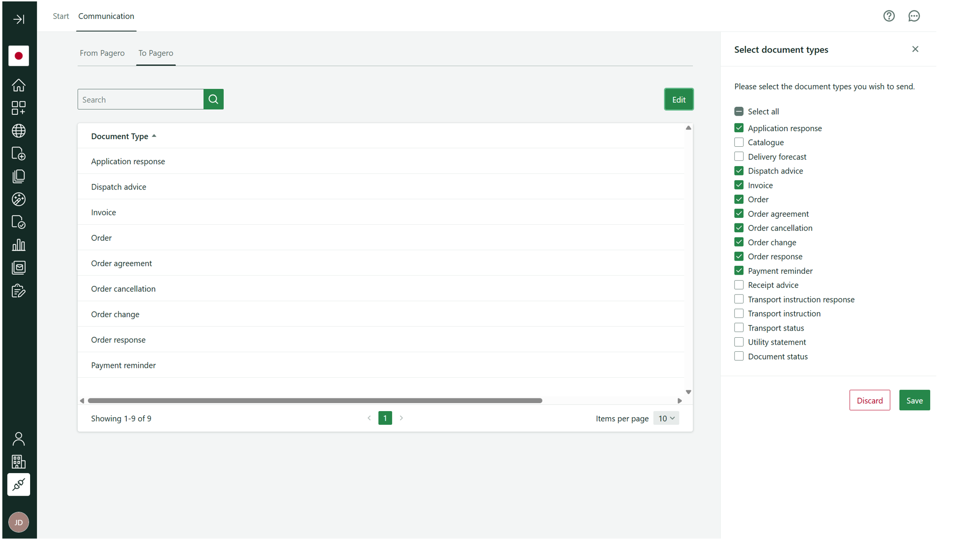Click the Save button
The height and width of the screenshot is (539, 980).
(914, 400)
